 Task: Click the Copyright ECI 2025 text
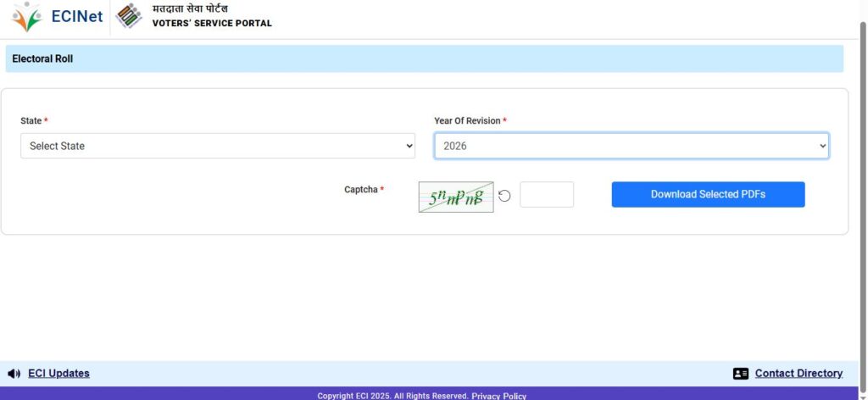coord(393,396)
